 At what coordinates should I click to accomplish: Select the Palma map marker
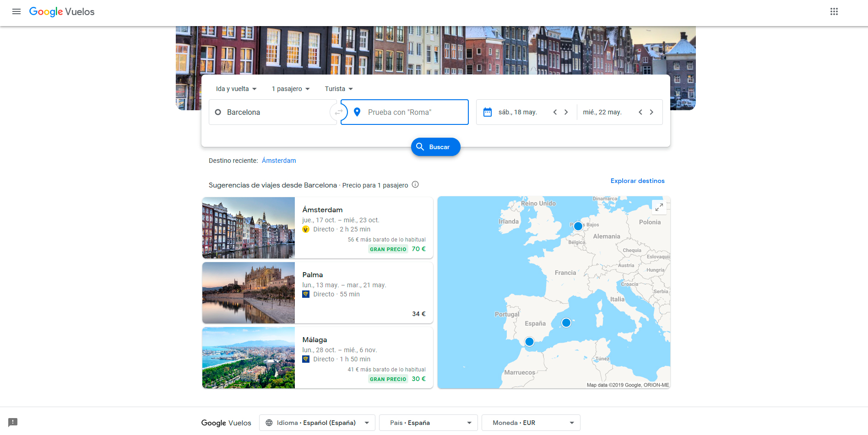pos(566,323)
